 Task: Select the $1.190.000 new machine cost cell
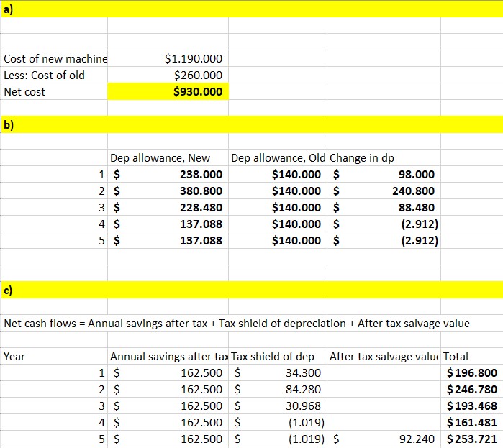(x=167, y=58)
